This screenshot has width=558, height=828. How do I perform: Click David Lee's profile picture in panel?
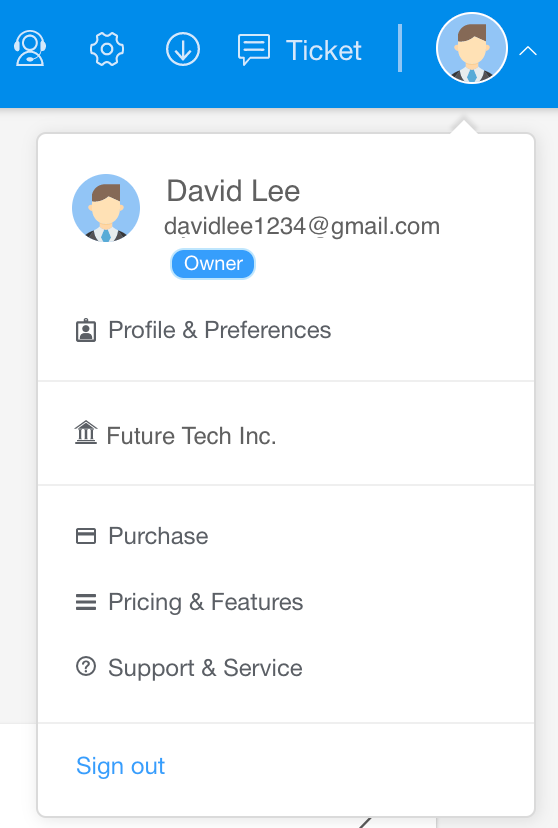point(106,208)
